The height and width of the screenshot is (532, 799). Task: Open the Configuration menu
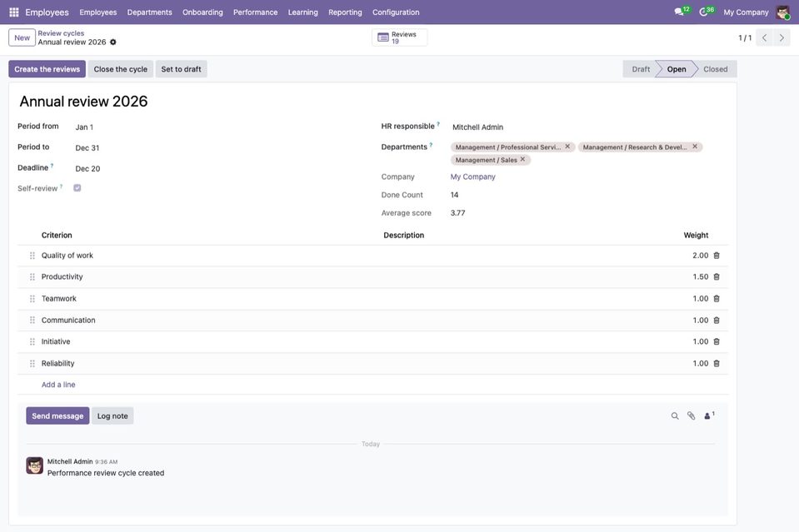pyautogui.click(x=396, y=12)
